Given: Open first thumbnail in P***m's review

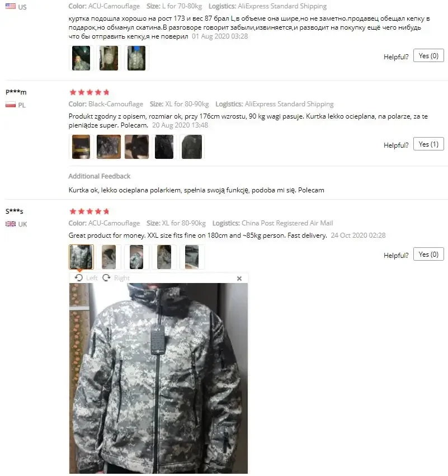Looking at the screenshot, I should click(81, 147).
